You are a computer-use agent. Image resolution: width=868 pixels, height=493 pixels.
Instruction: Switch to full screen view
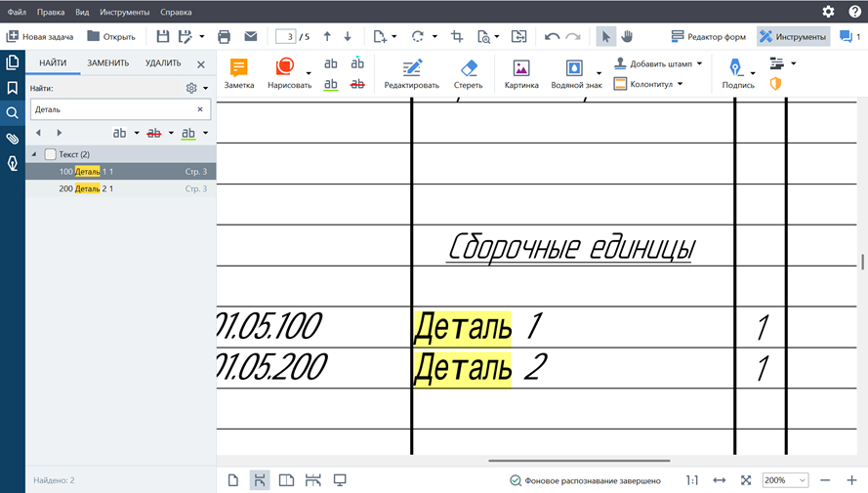[340, 480]
